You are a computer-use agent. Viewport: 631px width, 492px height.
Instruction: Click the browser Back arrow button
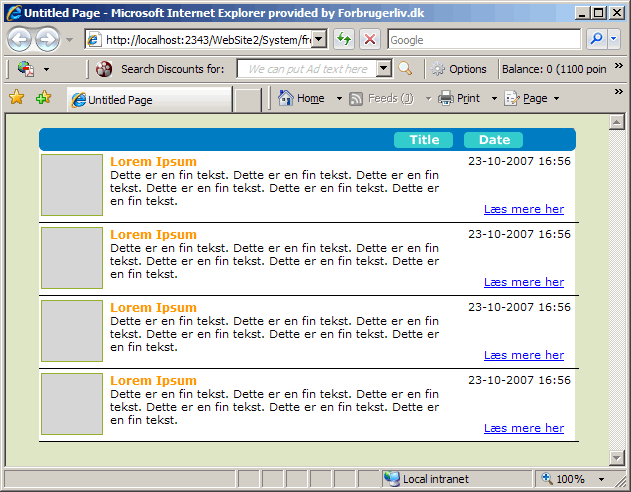pyautogui.click(x=21, y=40)
